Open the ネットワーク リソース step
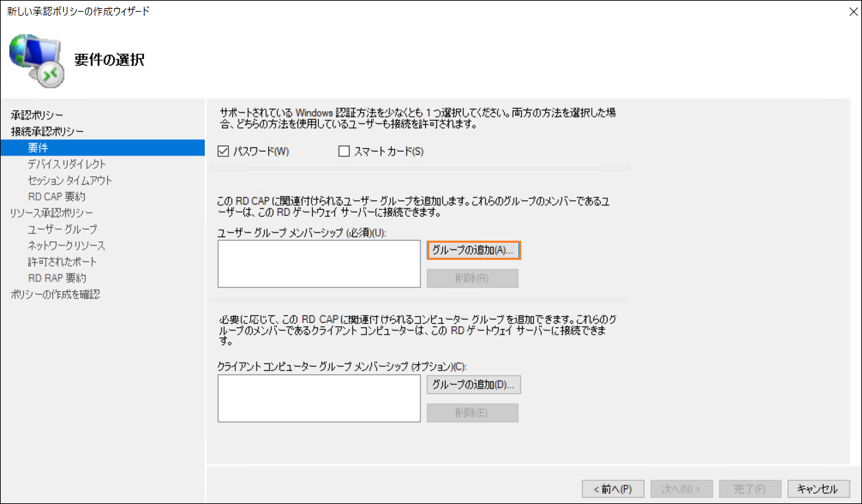This screenshot has width=862, height=504. (67, 245)
